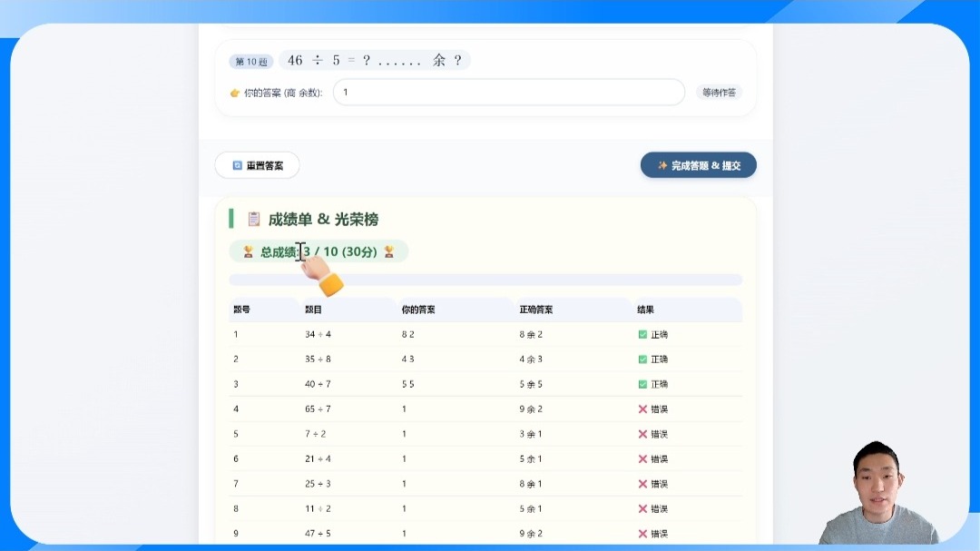Click the 结果 column header
This screenshot has height=551, width=980.
point(646,310)
